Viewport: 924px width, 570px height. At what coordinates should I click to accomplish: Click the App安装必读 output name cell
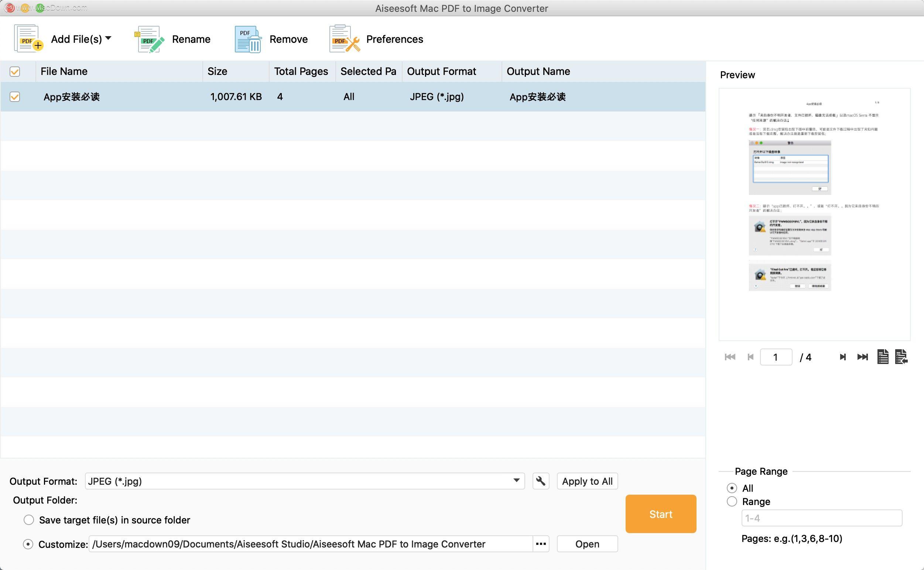537,97
